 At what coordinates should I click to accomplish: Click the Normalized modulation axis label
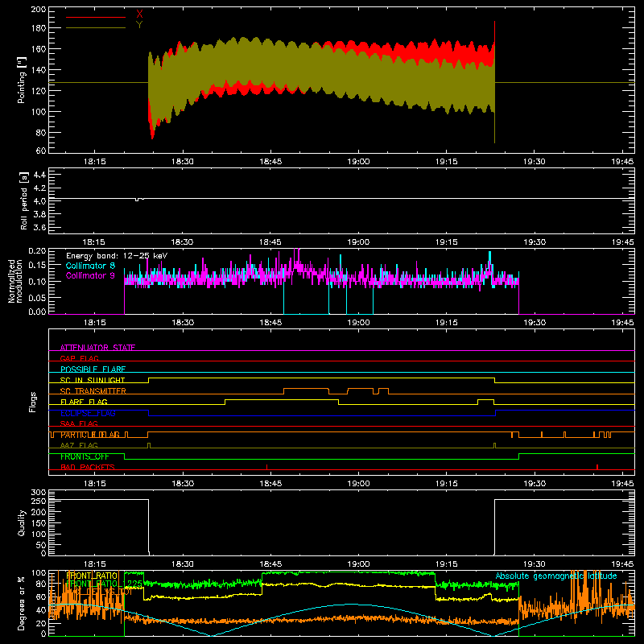click(x=16, y=281)
